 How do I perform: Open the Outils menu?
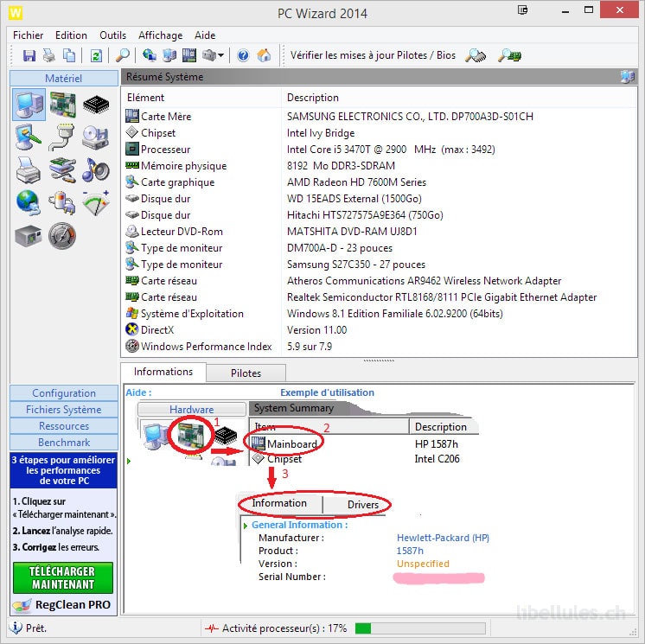point(112,35)
